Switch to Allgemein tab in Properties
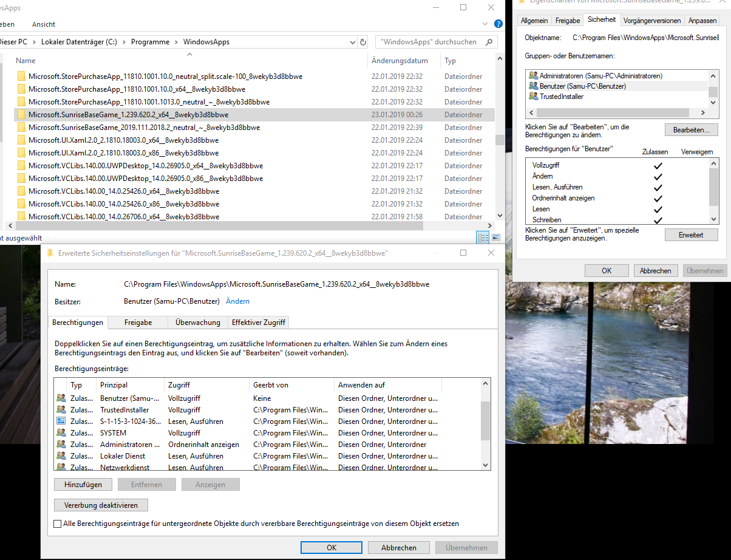Screen dimensions: 731x560 click(x=534, y=20)
